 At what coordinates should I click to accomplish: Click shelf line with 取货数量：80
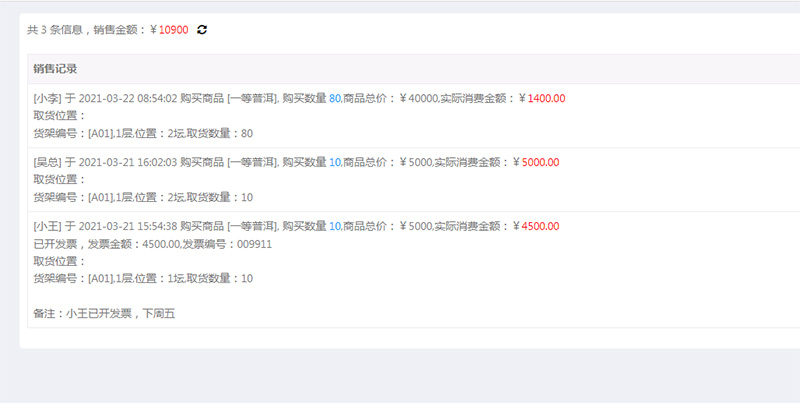point(143,134)
